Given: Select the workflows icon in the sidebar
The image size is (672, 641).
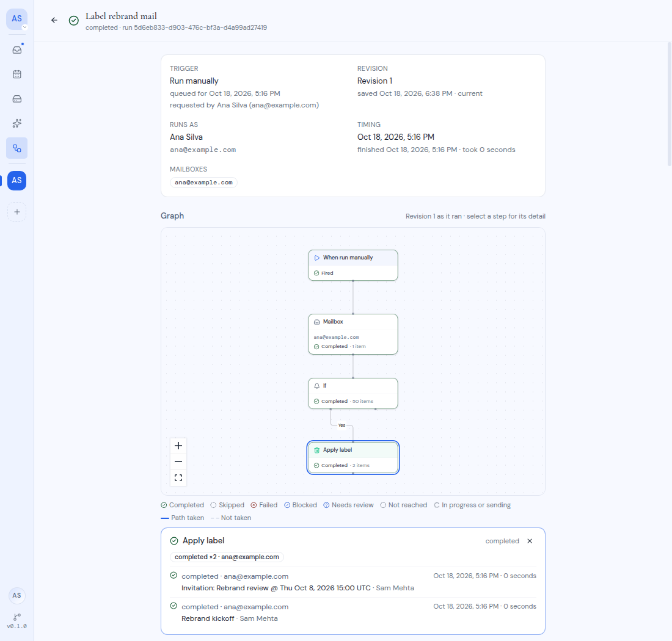Looking at the screenshot, I should coord(16,148).
